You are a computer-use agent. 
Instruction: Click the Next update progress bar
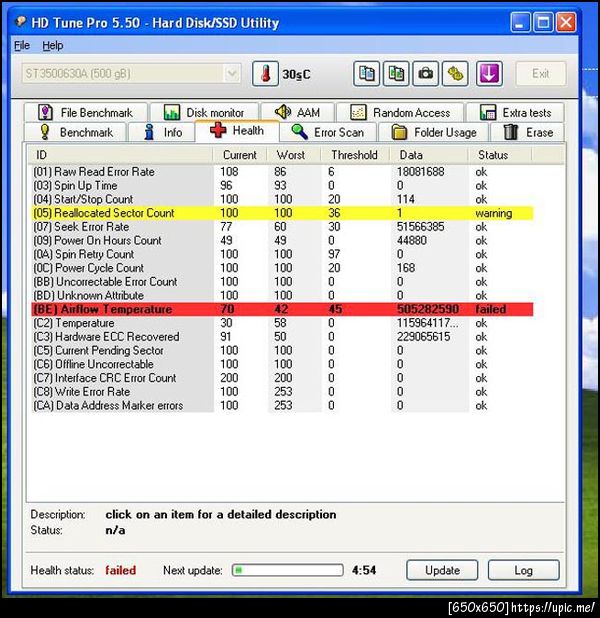pos(288,570)
